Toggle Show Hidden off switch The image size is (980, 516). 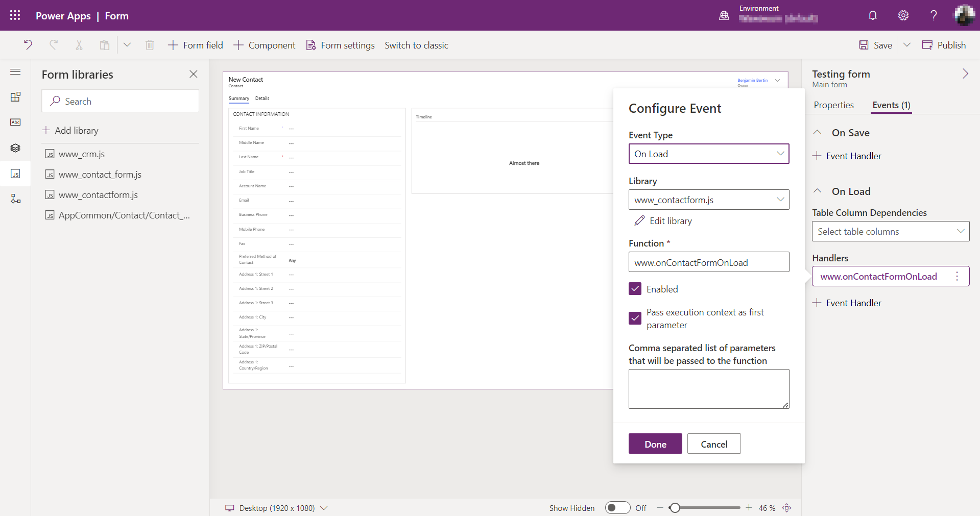click(617, 508)
